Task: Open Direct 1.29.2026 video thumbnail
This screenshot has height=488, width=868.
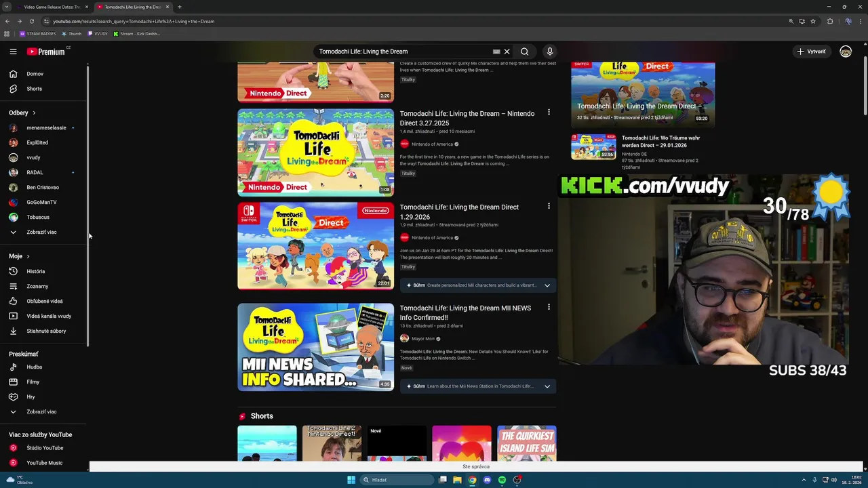Action: click(315, 246)
